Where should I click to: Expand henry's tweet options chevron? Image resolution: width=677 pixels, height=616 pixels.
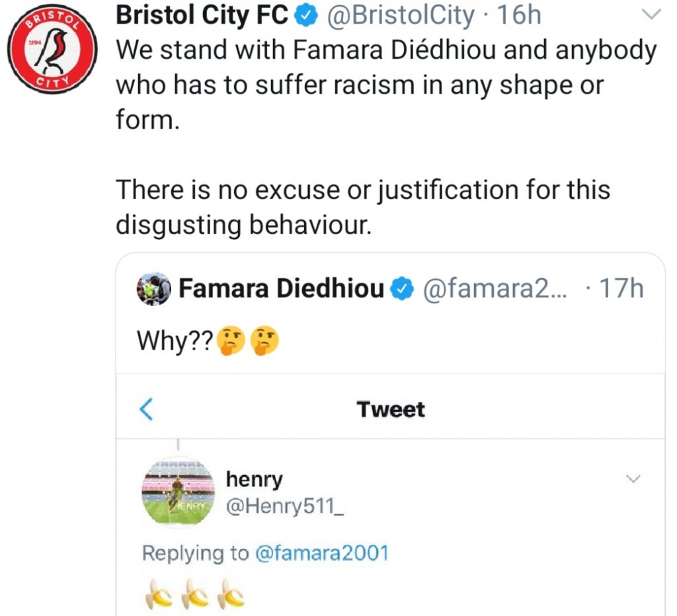click(x=633, y=479)
